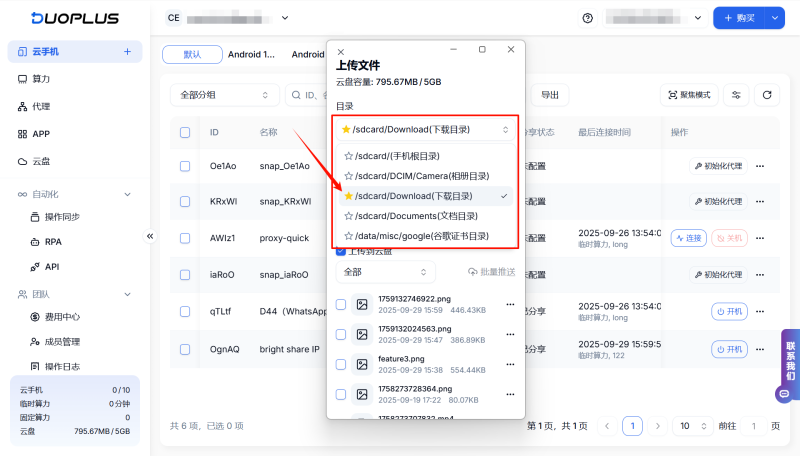This screenshot has height=456, width=800.
Task: Star the /sdcard/Documents directory
Action: click(348, 215)
